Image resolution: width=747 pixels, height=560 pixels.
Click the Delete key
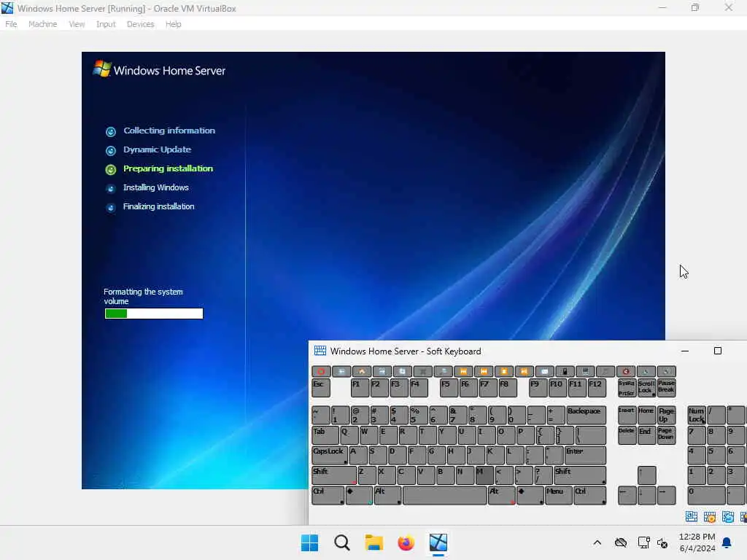click(x=627, y=435)
